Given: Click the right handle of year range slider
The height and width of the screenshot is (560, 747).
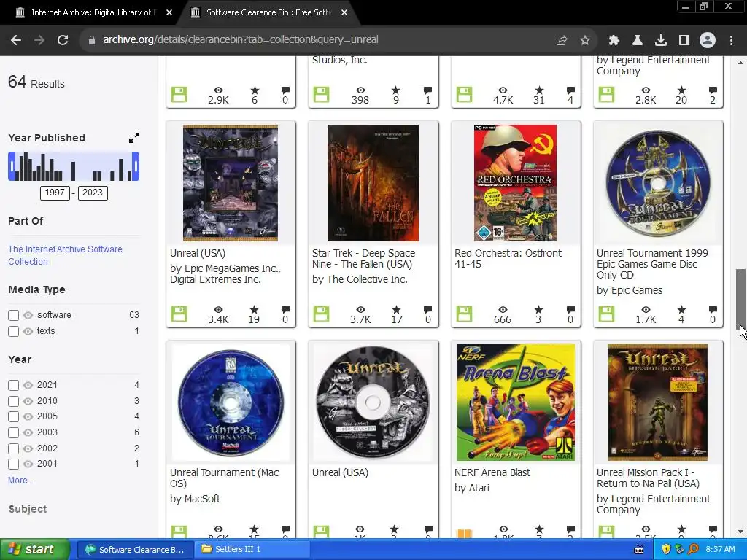Looking at the screenshot, I should [136, 166].
